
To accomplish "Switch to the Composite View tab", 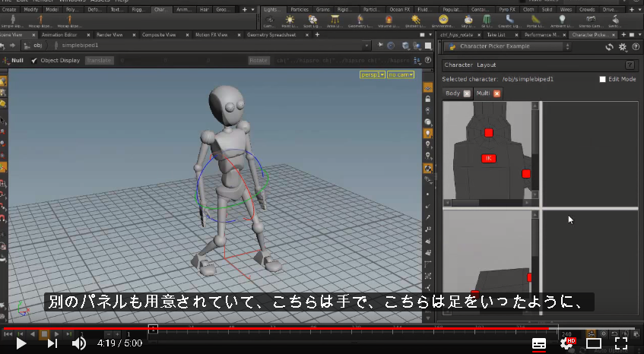I will (159, 35).
